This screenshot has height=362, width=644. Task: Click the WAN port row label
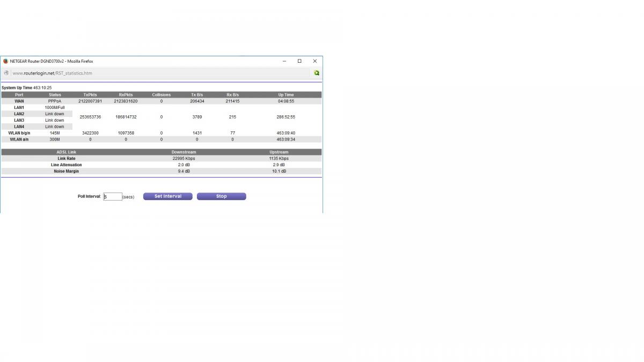pyautogui.click(x=19, y=101)
